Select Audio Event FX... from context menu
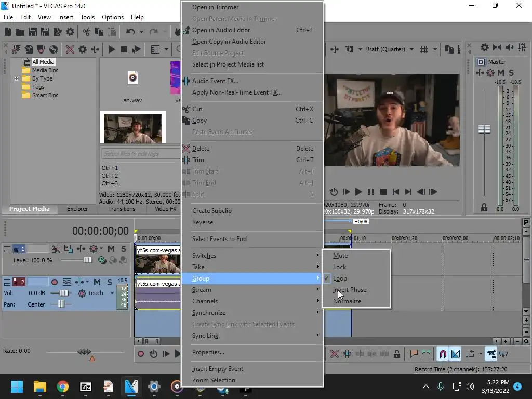 (252, 81)
